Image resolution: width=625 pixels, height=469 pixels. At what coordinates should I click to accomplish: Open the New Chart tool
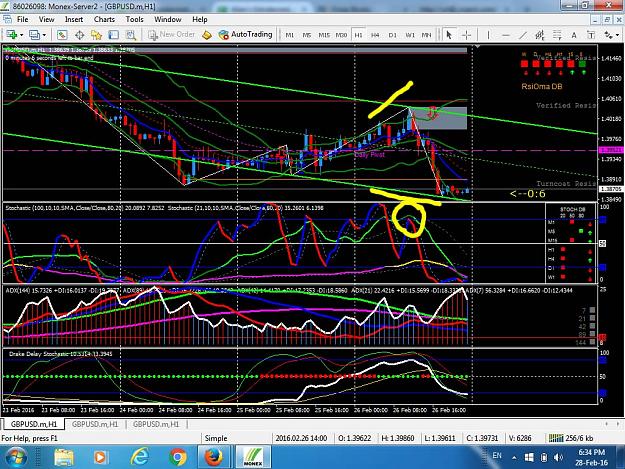11,35
